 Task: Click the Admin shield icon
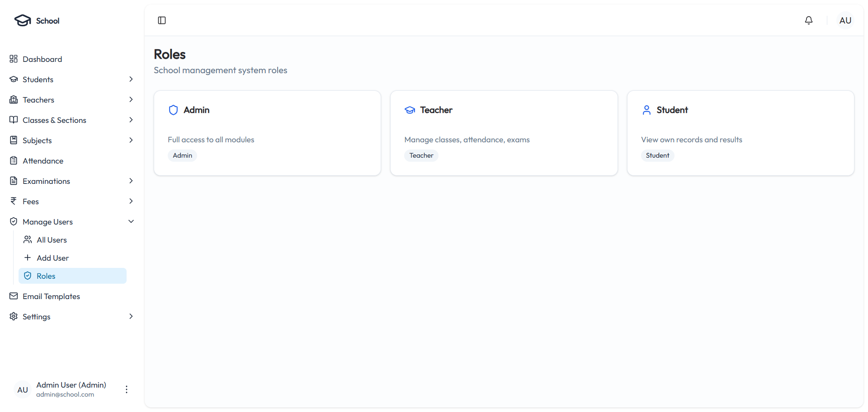173,110
